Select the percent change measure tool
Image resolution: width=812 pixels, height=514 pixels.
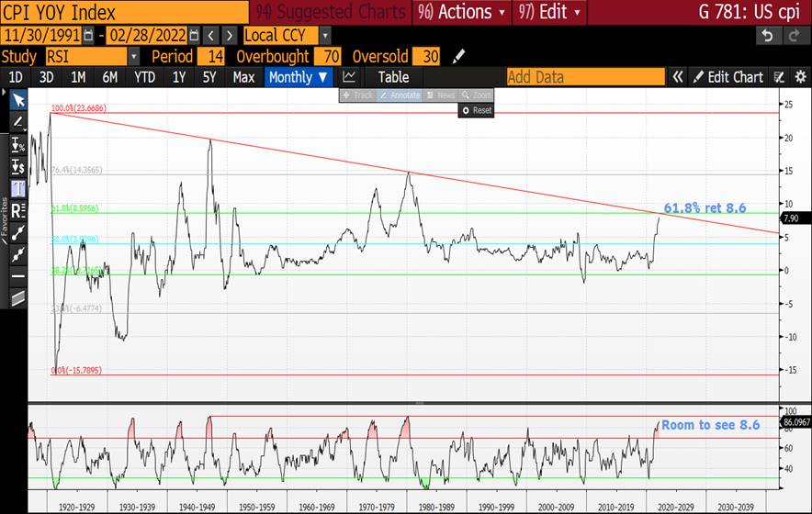[17, 145]
